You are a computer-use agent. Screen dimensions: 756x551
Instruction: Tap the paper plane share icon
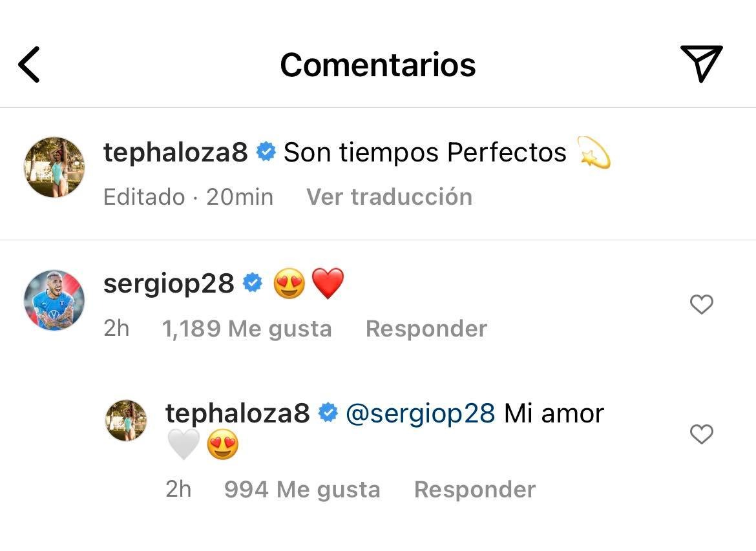pyautogui.click(x=701, y=64)
